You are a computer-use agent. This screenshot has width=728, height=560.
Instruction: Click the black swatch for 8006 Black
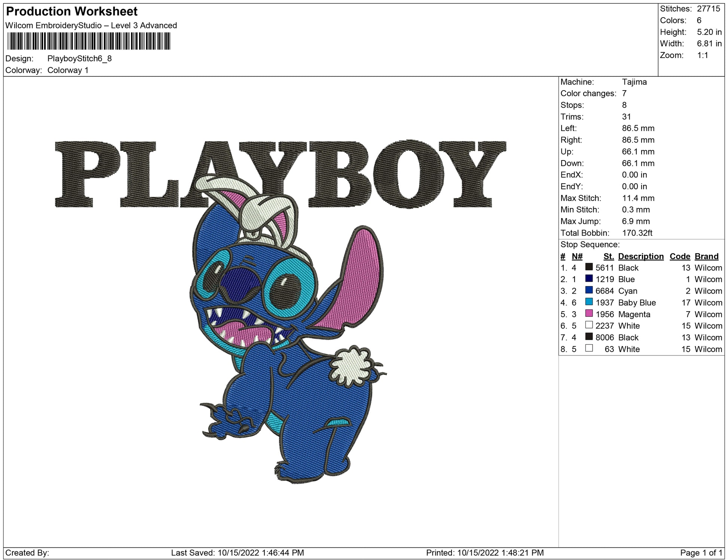coord(589,336)
